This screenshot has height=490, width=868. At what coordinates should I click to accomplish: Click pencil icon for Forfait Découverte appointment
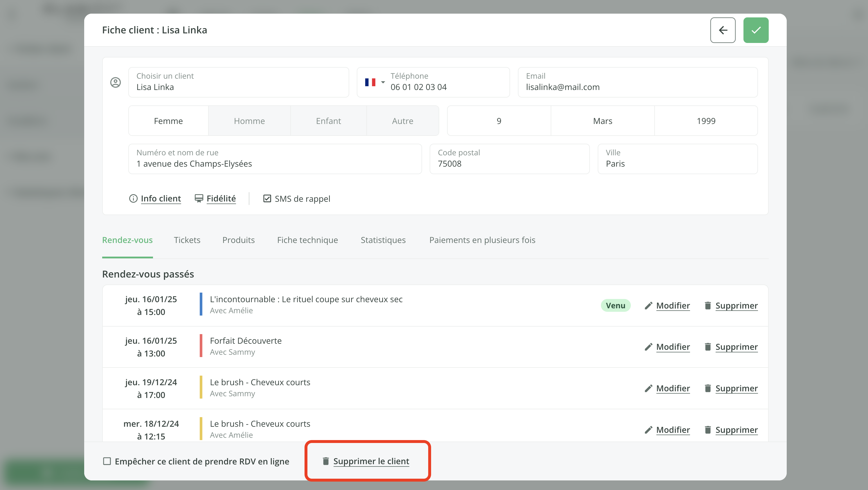648,347
